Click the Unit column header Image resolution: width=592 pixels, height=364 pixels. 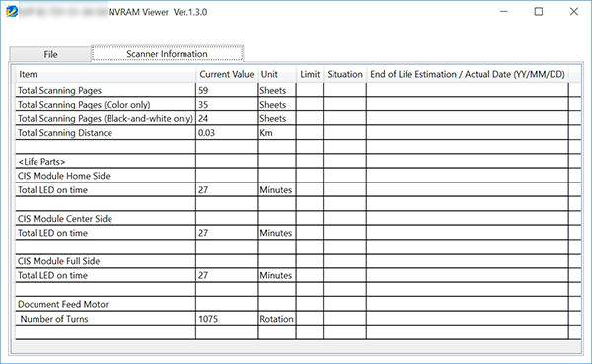pos(276,74)
